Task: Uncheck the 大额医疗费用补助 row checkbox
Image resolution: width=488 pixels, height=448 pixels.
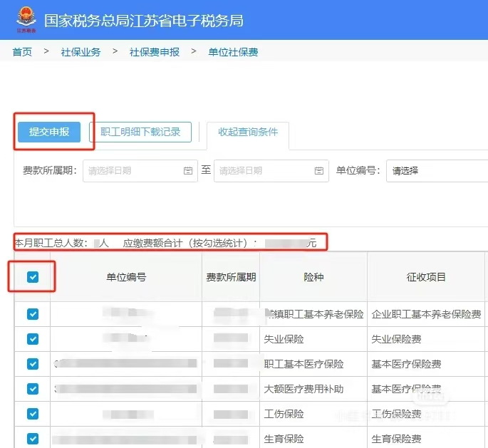Action: tap(33, 389)
